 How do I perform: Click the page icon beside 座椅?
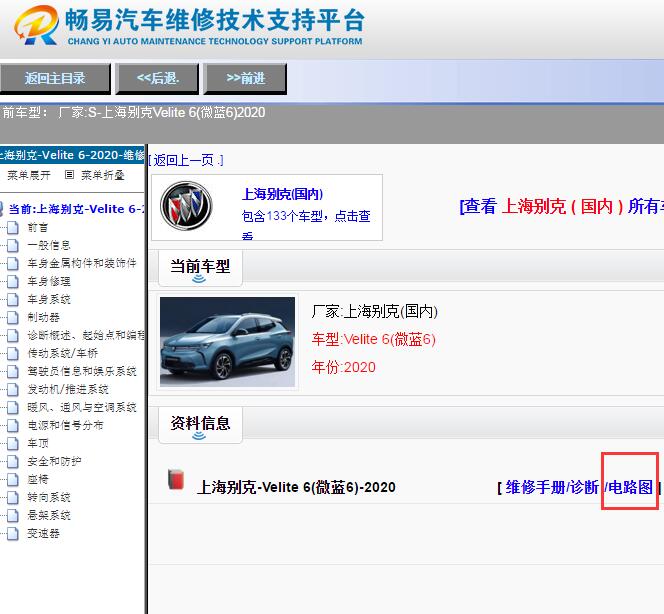13,479
